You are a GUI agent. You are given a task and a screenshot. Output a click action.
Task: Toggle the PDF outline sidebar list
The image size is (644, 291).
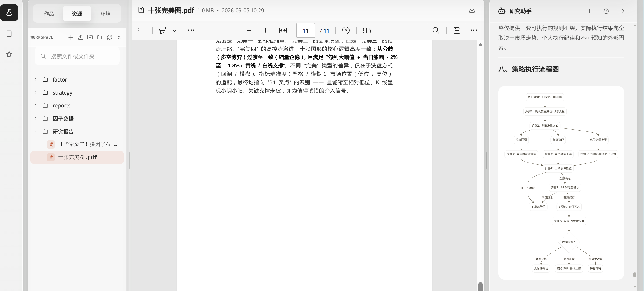click(142, 30)
